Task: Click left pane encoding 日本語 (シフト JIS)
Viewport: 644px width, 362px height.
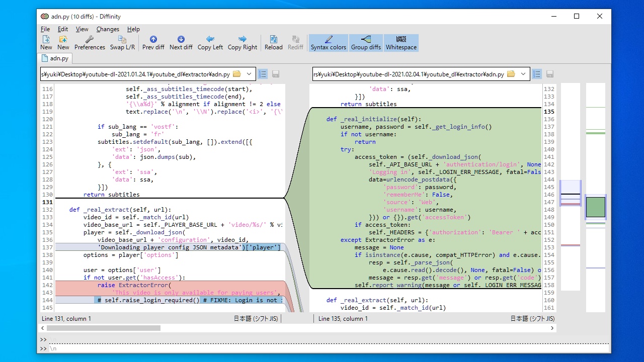Action: 256,319
